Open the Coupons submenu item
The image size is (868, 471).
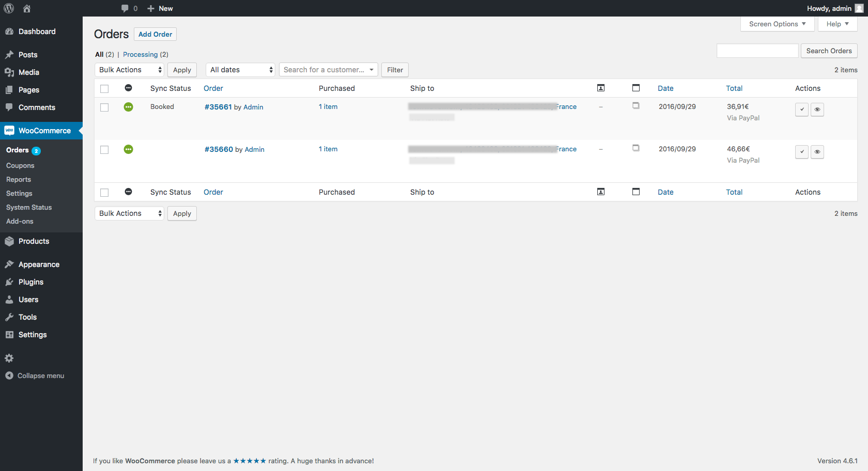tap(20, 166)
